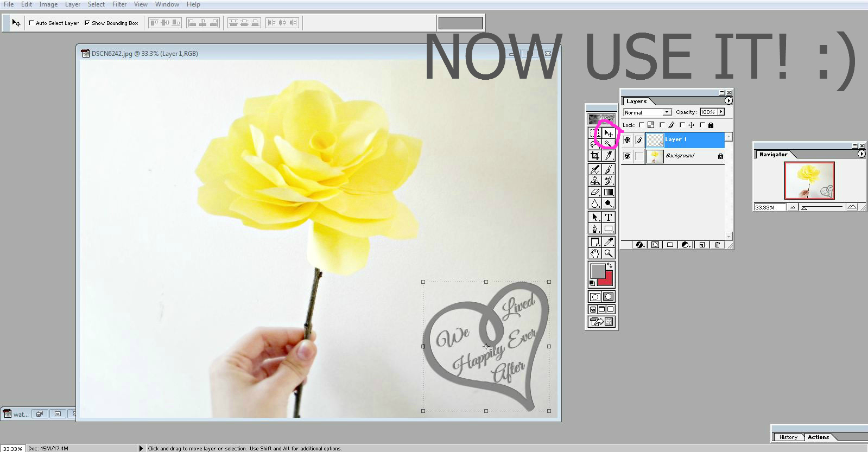Open the Opacity slider arrow

click(721, 112)
